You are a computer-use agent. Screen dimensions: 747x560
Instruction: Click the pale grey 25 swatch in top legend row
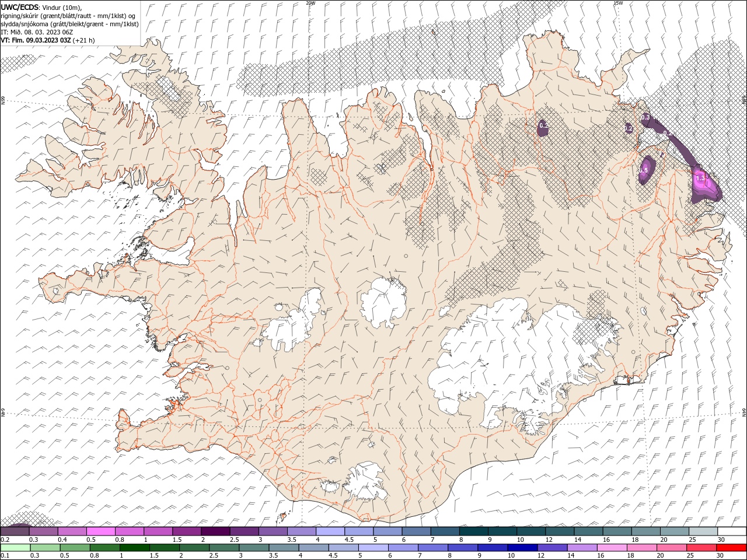pyautogui.click(x=704, y=531)
